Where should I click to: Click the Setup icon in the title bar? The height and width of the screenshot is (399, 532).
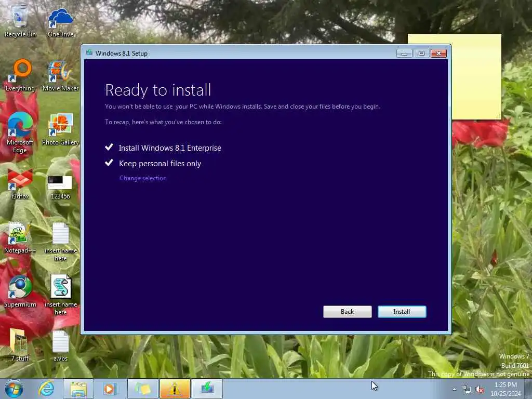pos(89,52)
